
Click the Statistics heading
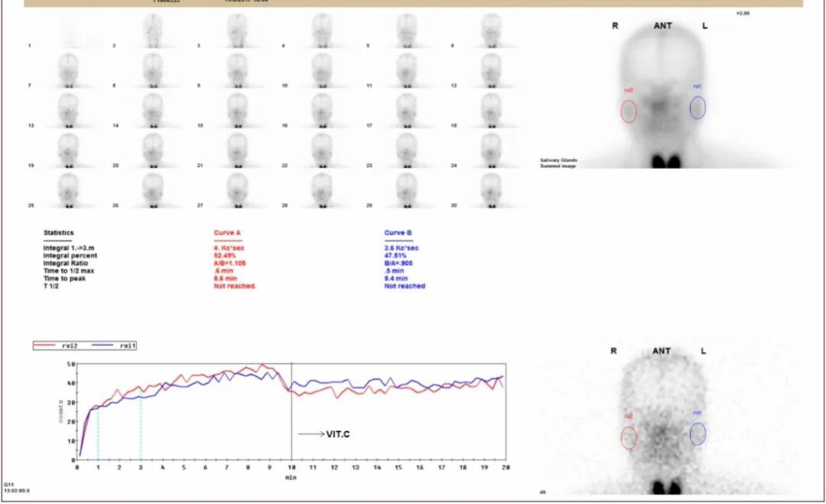click(59, 232)
